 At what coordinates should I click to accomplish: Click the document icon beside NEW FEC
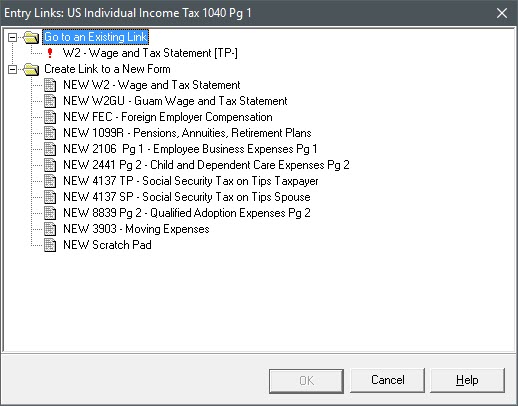click(x=50, y=117)
